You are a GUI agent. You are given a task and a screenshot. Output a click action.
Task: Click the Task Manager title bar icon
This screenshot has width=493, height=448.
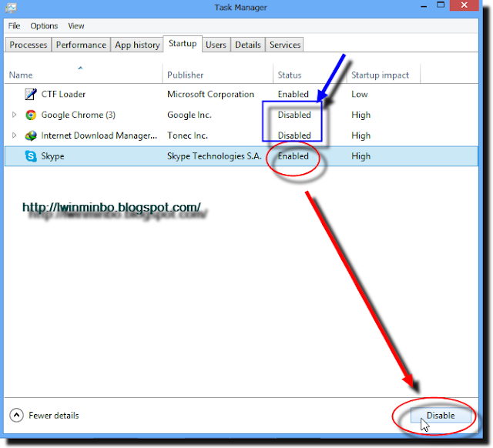tap(11, 8)
